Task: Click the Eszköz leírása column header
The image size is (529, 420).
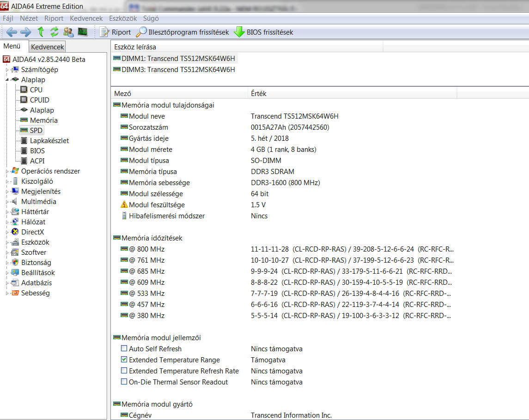Action: [x=247, y=47]
